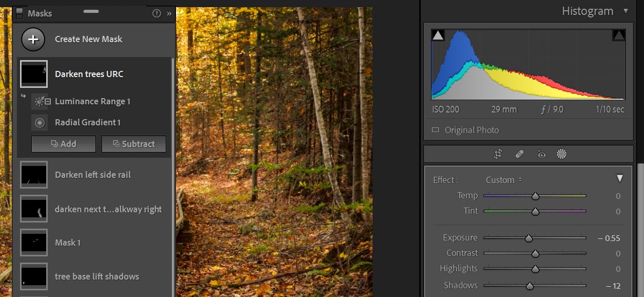The image size is (644, 297).
Task: Open the Masking tool icon
Action: click(562, 154)
